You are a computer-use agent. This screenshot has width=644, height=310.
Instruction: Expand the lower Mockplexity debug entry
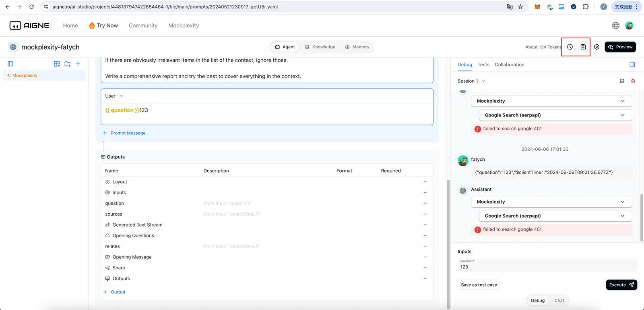[551, 202]
